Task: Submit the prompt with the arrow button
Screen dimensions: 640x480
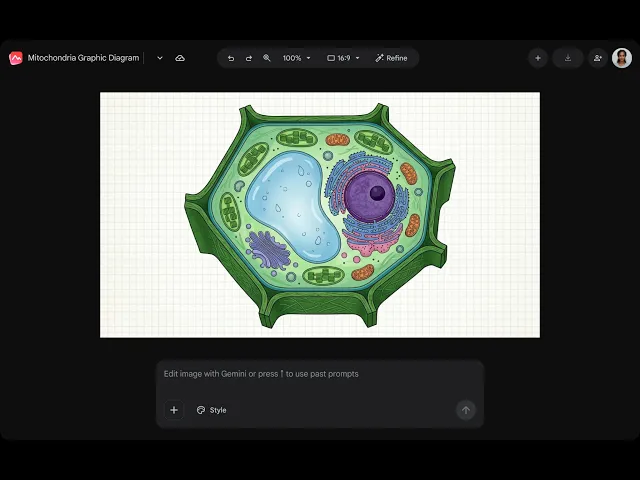Action: click(x=466, y=410)
